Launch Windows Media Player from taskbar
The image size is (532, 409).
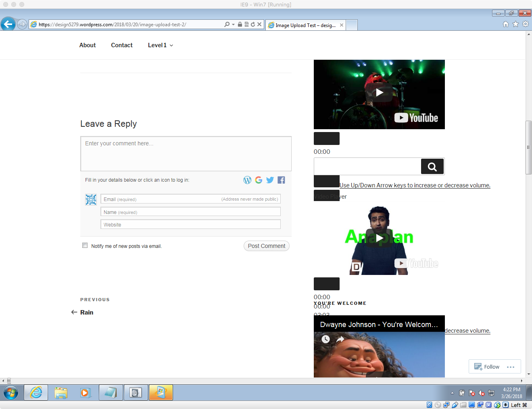point(86,392)
